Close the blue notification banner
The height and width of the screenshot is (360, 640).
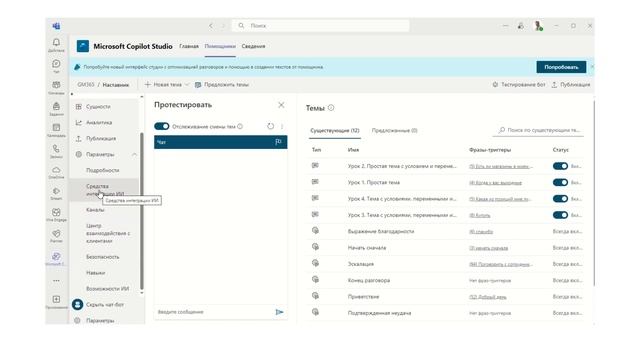pyautogui.click(x=592, y=67)
